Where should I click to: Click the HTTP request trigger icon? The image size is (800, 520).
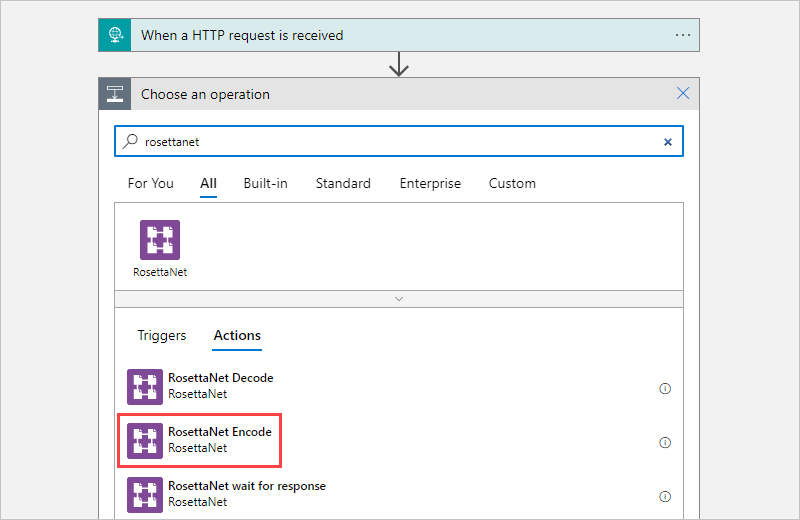pos(114,35)
